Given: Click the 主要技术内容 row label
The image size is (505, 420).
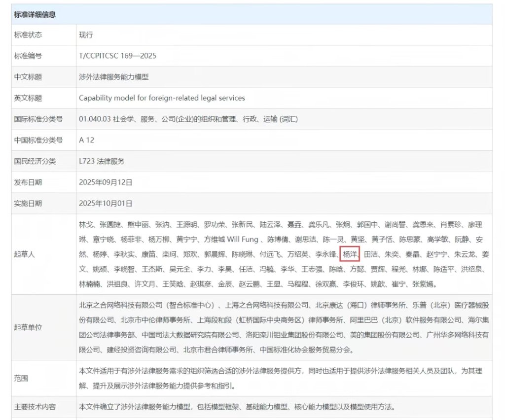Looking at the screenshot, I should coord(35,407).
